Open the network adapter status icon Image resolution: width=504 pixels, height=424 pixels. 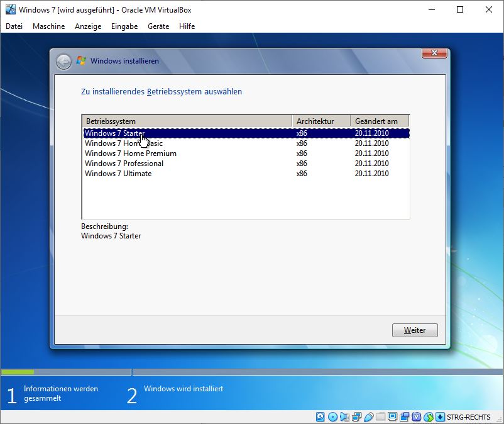click(356, 417)
